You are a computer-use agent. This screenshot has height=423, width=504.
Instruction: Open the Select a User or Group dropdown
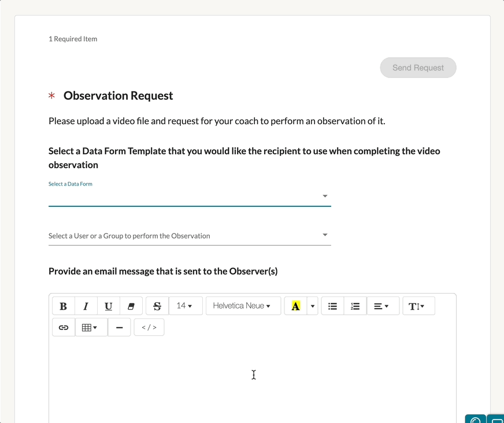point(190,236)
